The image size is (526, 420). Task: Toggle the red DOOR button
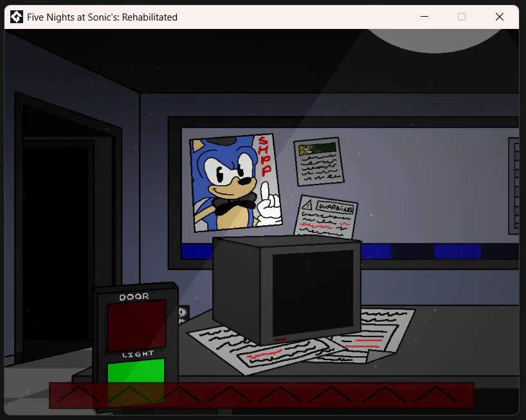coord(136,325)
